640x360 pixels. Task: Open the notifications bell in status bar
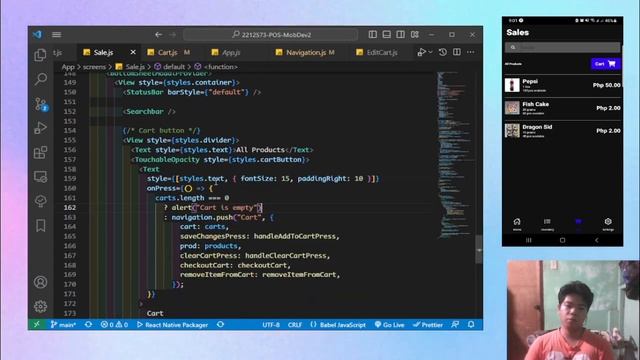pos(471,325)
